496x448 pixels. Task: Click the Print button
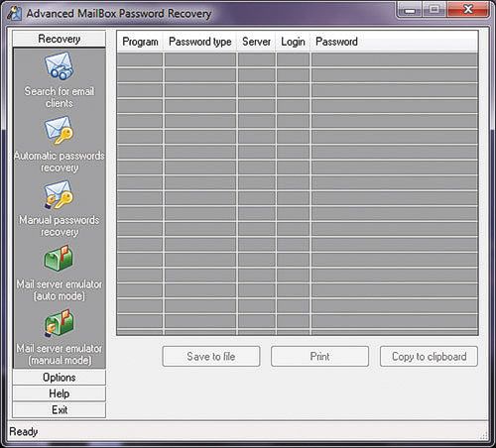[x=319, y=357]
